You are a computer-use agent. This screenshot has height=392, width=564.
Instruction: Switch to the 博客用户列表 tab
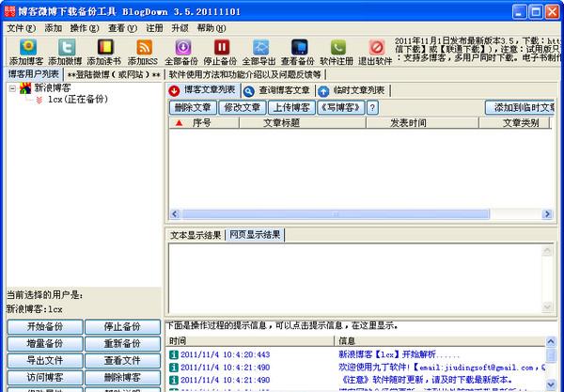[x=34, y=74]
